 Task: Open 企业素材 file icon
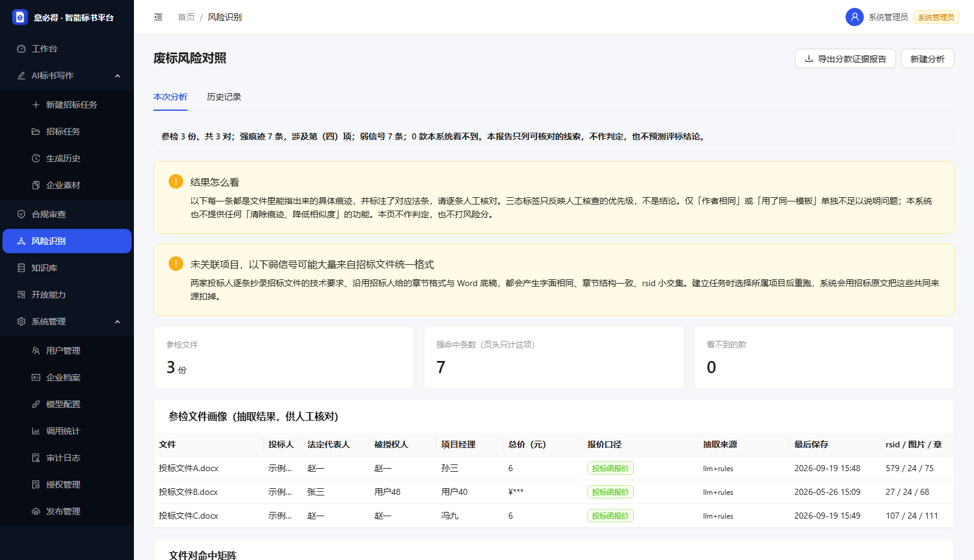(x=36, y=185)
